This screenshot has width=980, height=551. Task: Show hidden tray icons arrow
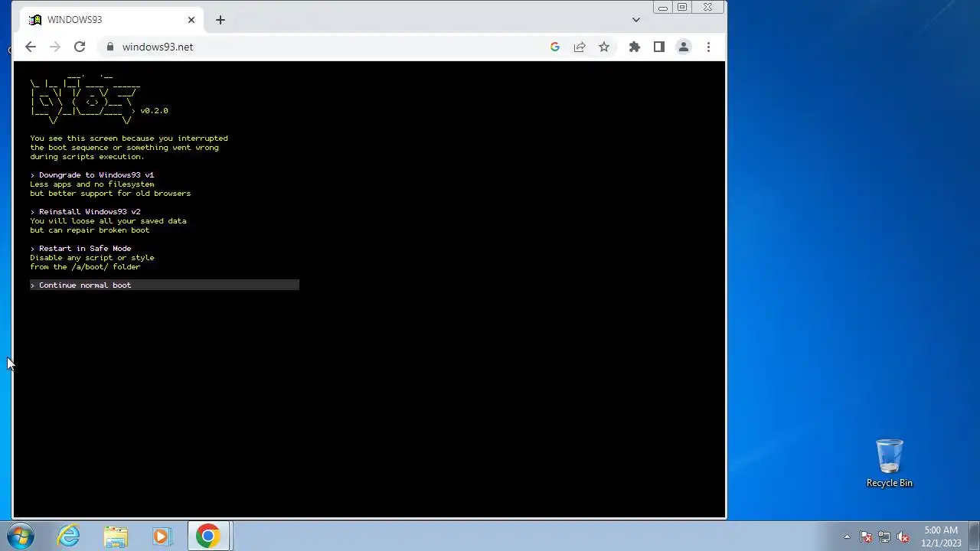point(847,536)
